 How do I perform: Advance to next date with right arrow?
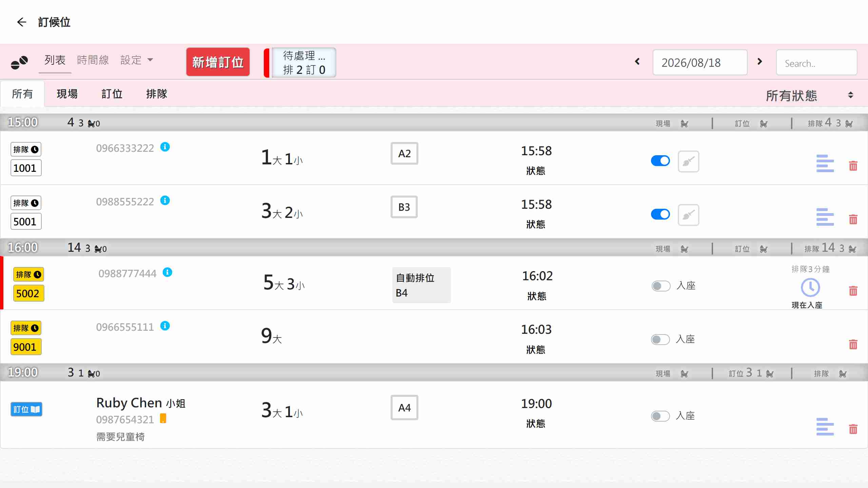760,61
